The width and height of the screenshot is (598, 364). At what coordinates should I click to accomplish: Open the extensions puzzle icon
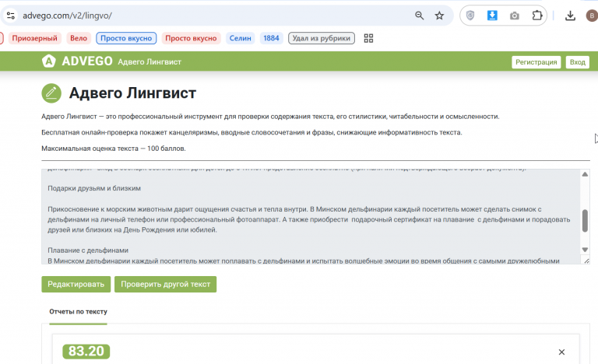(537, 16)
